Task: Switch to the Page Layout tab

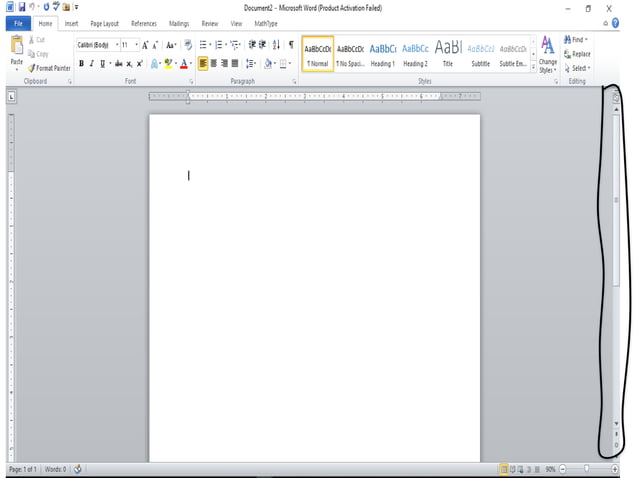Action: 103,23
